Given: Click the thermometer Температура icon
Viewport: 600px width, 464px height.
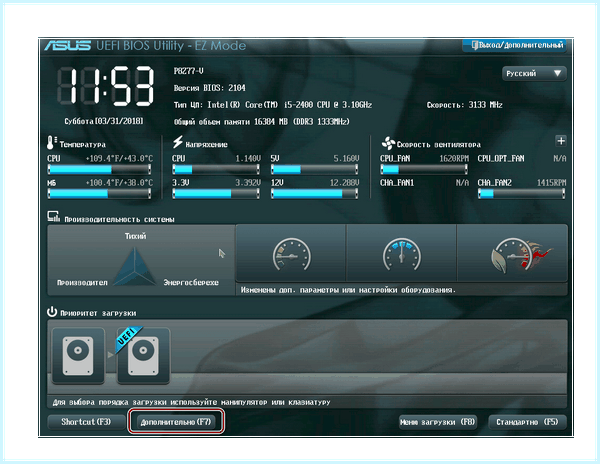Looking at the screenshot, I should point(52,142).
